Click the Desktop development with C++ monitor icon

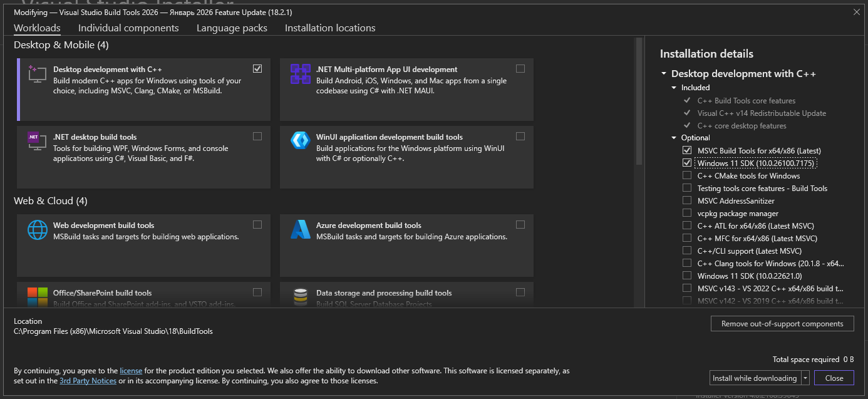(x=38, y=73)
